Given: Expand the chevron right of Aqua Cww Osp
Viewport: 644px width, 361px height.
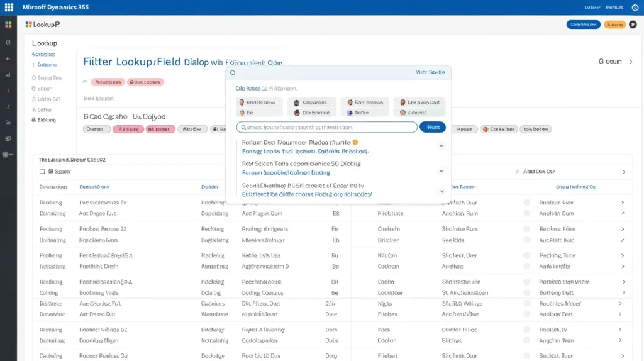Looking at the screenshot, I should (x=624, y=172).
